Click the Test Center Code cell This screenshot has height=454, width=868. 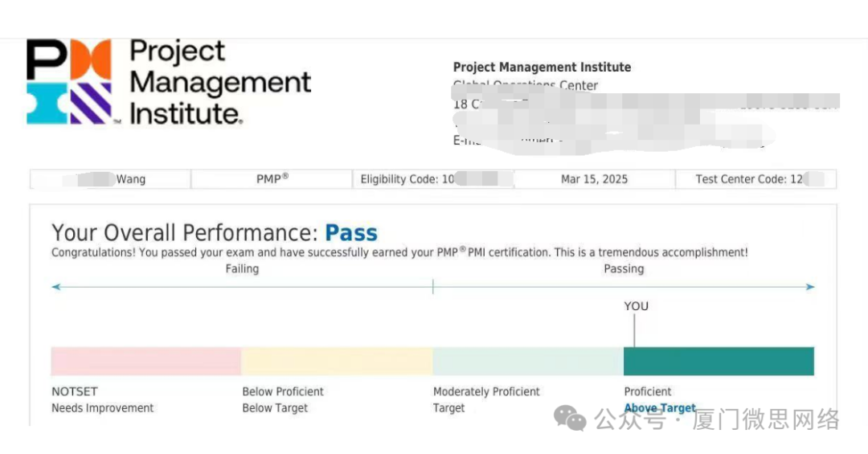click(x=755, y=179)
